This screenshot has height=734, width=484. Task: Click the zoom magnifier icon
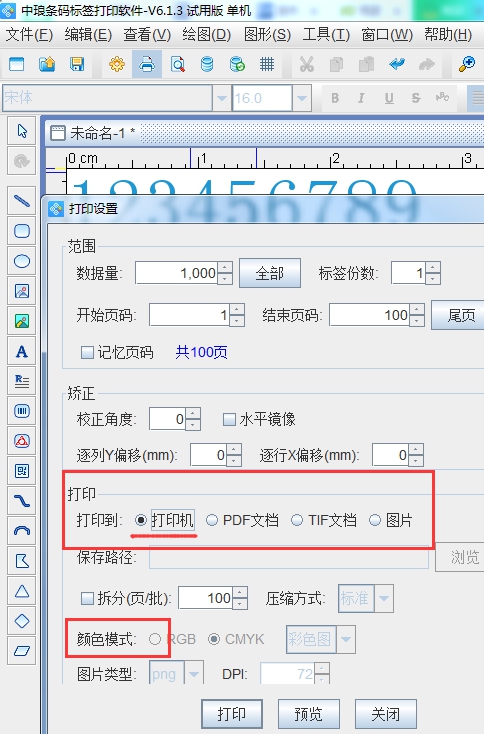[466, 64]
